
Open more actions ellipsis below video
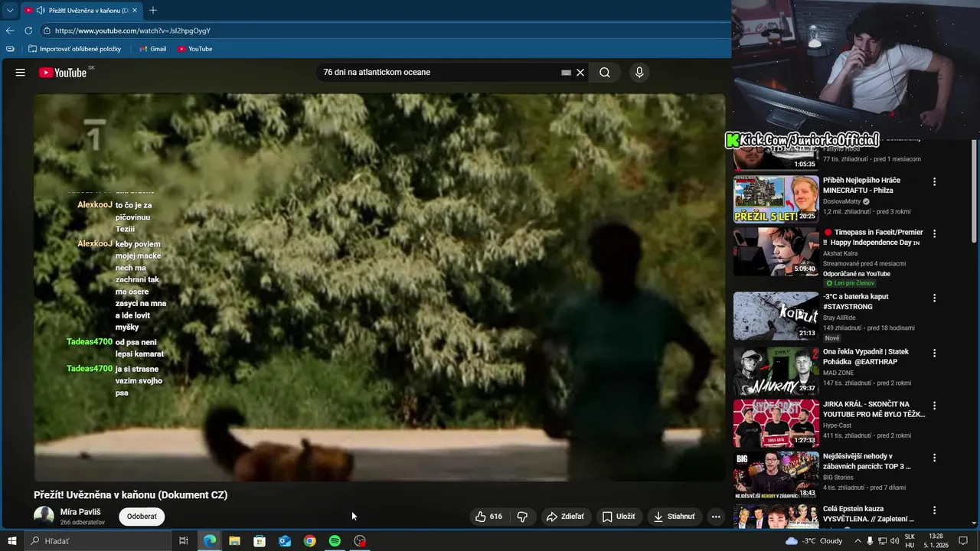[x=716, y=517]
